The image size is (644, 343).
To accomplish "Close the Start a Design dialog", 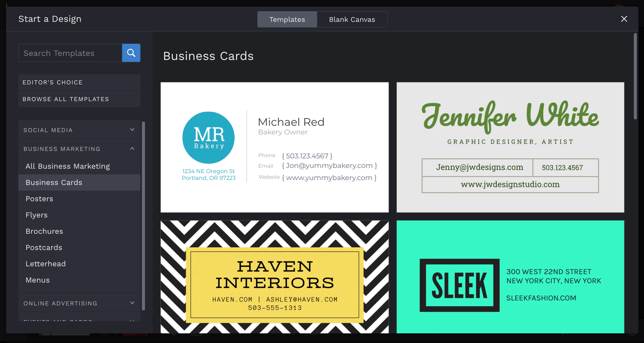I will pos(624,19).
